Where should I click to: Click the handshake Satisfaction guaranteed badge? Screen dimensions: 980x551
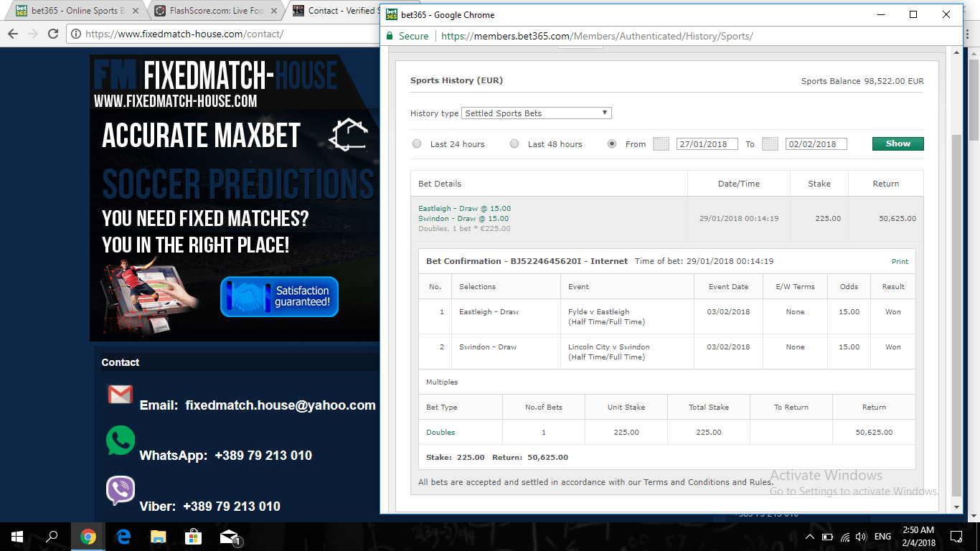click(279, 296)
